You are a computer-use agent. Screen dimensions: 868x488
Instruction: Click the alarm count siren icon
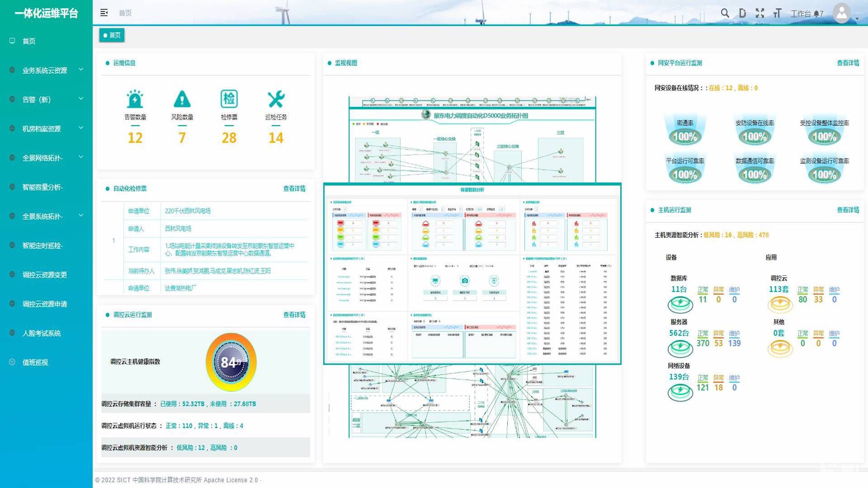pyautogui.click(x=135, y=99)
